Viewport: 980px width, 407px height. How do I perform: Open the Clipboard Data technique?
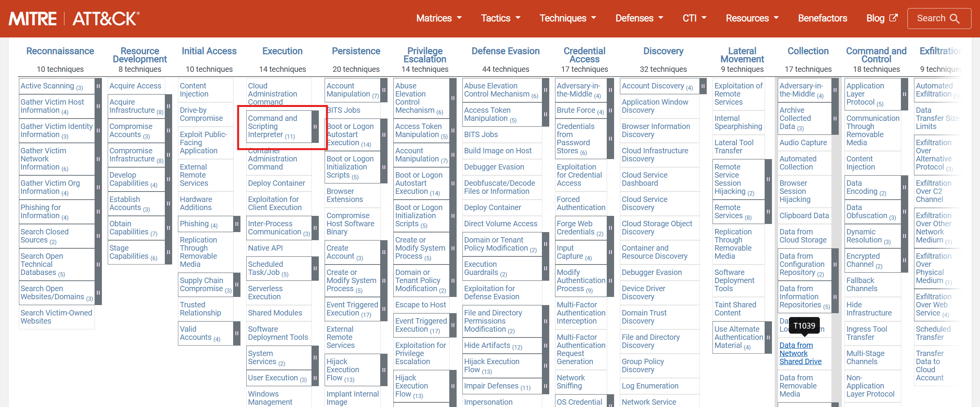click(x=804, y=215)
